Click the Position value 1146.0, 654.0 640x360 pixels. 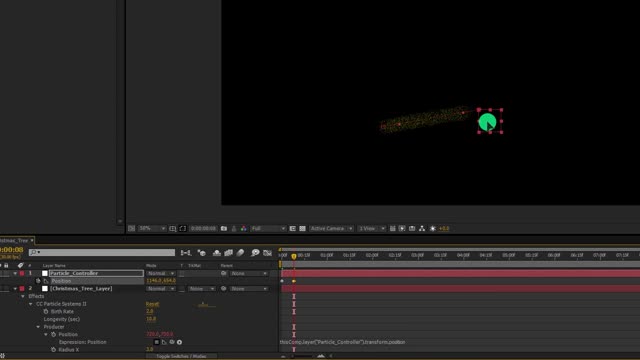(161, 281)
